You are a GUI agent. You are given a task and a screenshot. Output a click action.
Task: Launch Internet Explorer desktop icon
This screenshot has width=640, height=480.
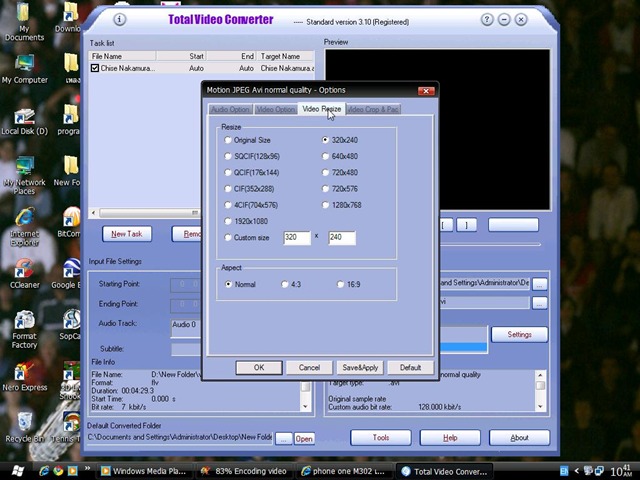(x=24, y=228)
